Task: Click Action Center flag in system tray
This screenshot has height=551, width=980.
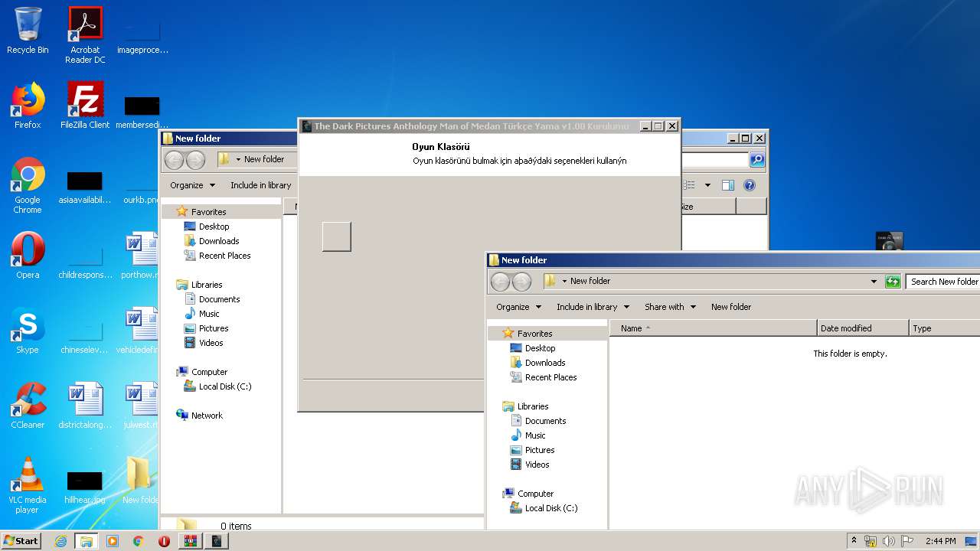Action: [907, 541]
